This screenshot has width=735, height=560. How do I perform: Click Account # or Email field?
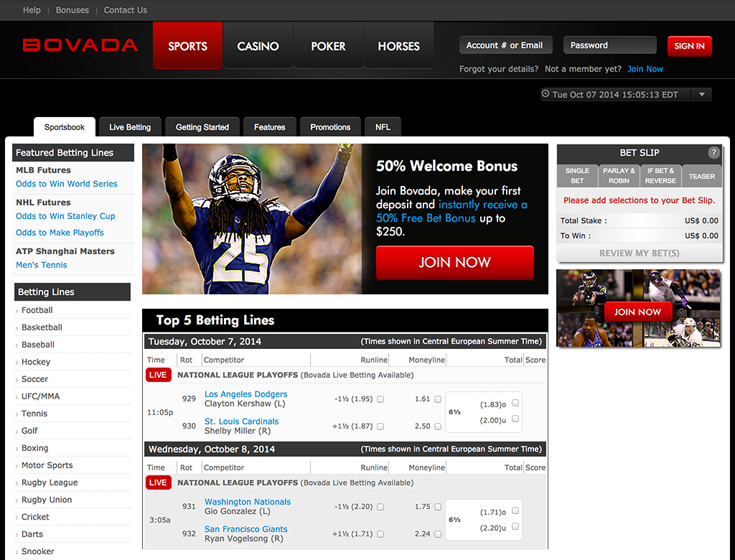point(506,45)
